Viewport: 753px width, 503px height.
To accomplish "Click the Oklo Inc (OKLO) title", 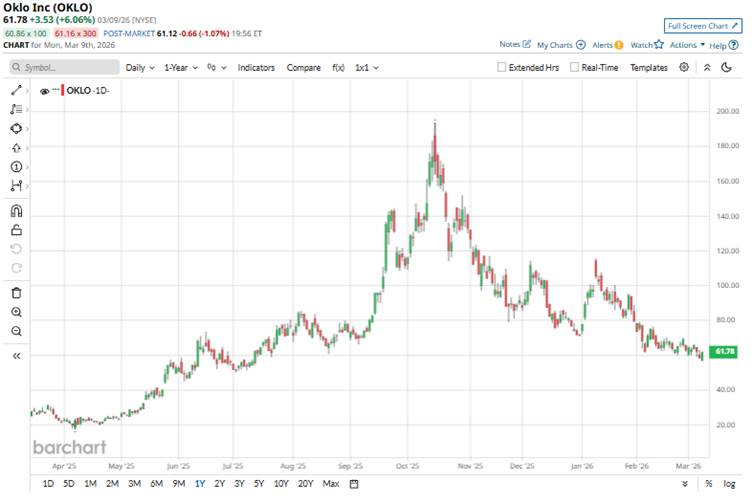I will tap(48, 7).
